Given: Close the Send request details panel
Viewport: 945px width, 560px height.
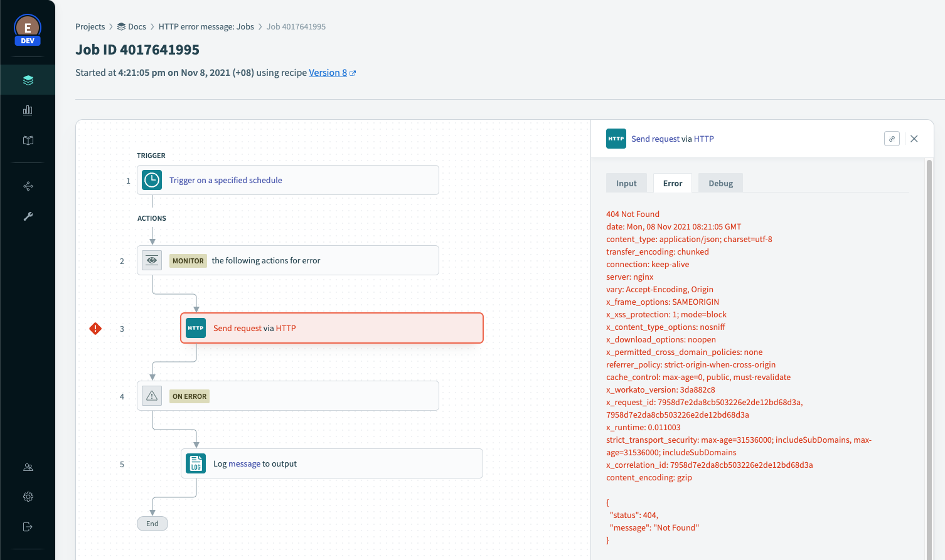Looking at the screenshot, I should [914, 138].
